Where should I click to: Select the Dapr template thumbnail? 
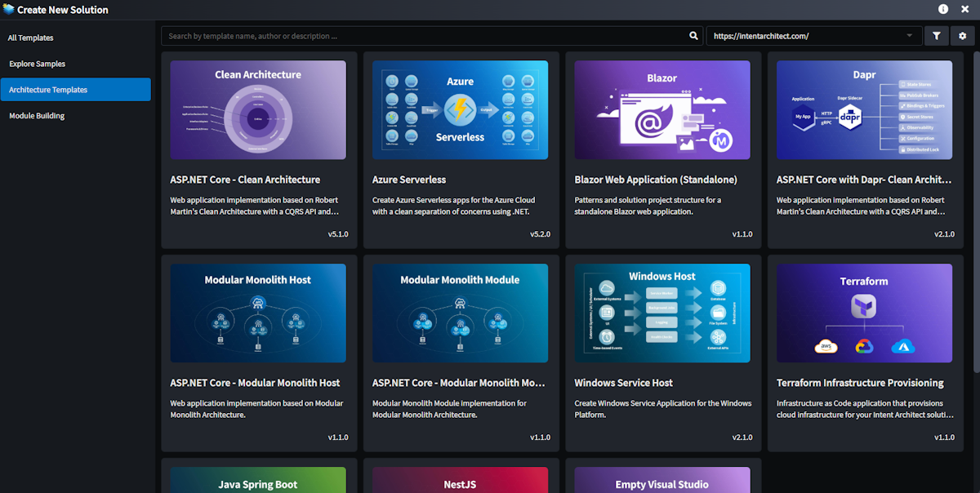pos(864,109)
